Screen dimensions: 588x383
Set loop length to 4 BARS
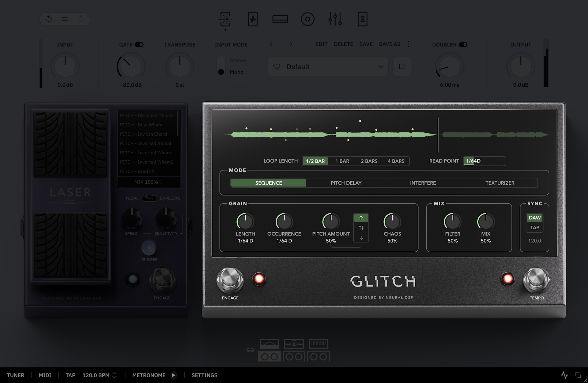[x=396, y=161]
